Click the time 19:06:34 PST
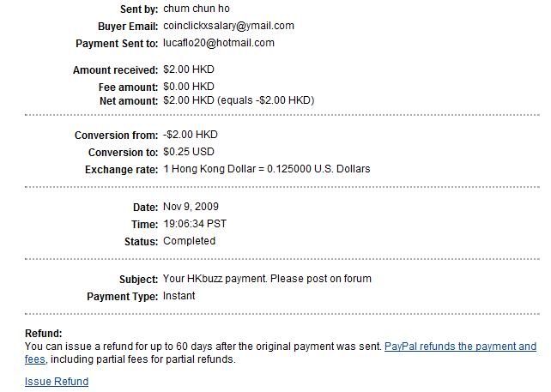551x392 pixels. [197, 224]
